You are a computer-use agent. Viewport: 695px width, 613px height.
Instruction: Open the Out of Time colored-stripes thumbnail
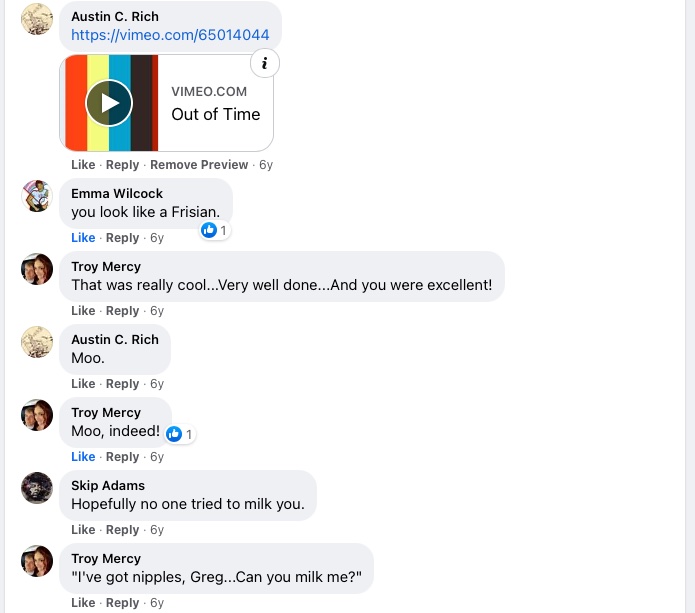point(109,103)
